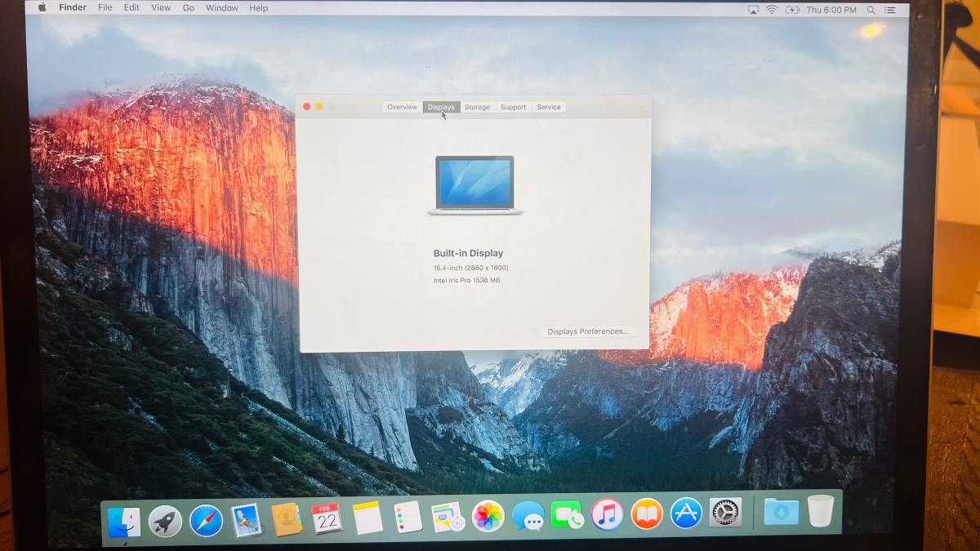Open the Downloads folder stack

781,511
